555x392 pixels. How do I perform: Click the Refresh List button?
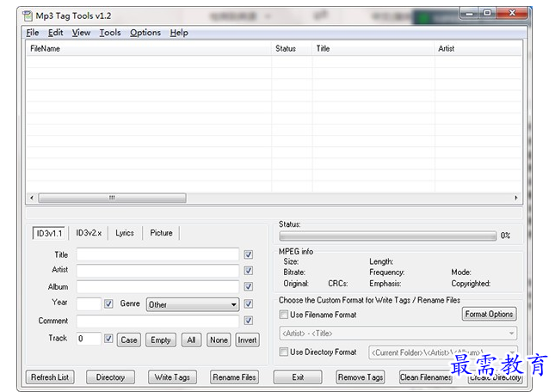tap(50, 377)
